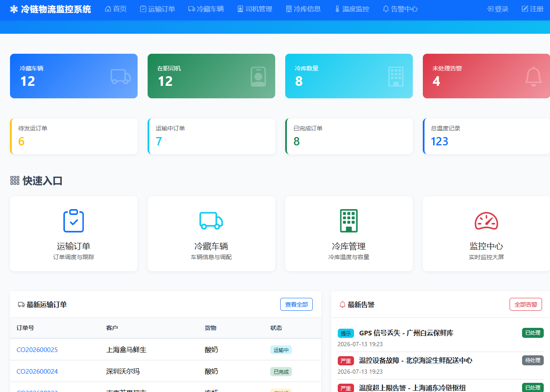This screenshot has height=392, width=550.
Task: Click the 注册 register link
Action: click(532, 9)
